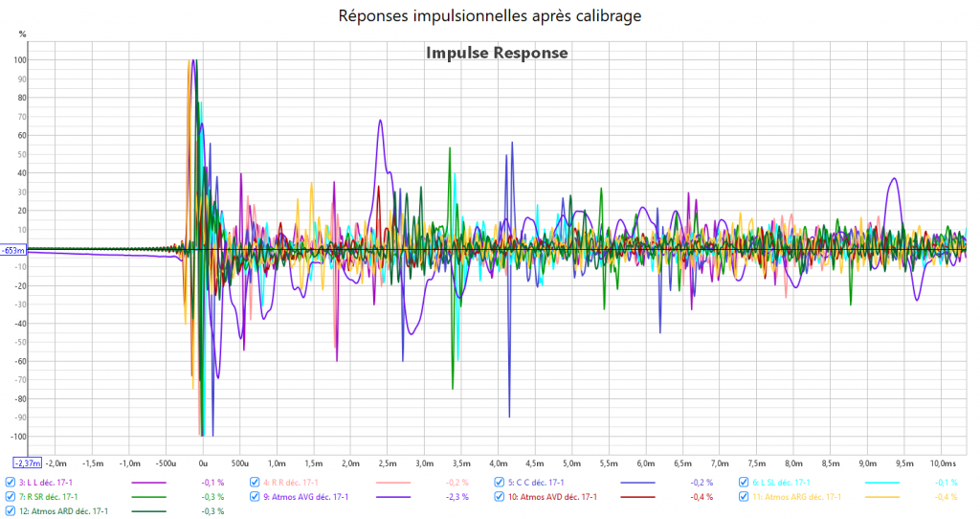The height and width of the screenshot is (519, 980).
Task: Uncheck the '3: L L déc. 17-1' trace checkbox
Action: 11,483
